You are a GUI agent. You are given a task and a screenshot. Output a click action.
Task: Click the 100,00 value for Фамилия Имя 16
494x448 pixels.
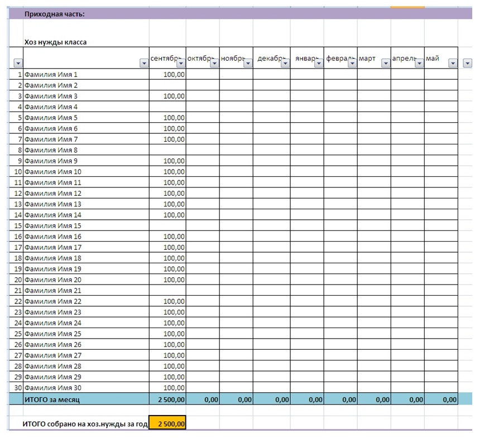tap(167, 237)
